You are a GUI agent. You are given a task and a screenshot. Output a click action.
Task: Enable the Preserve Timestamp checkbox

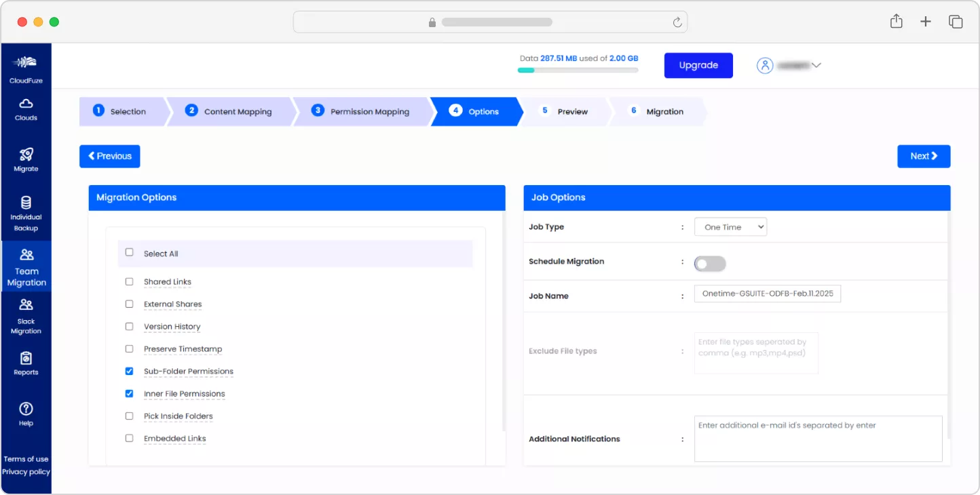[x=129, y=349]
